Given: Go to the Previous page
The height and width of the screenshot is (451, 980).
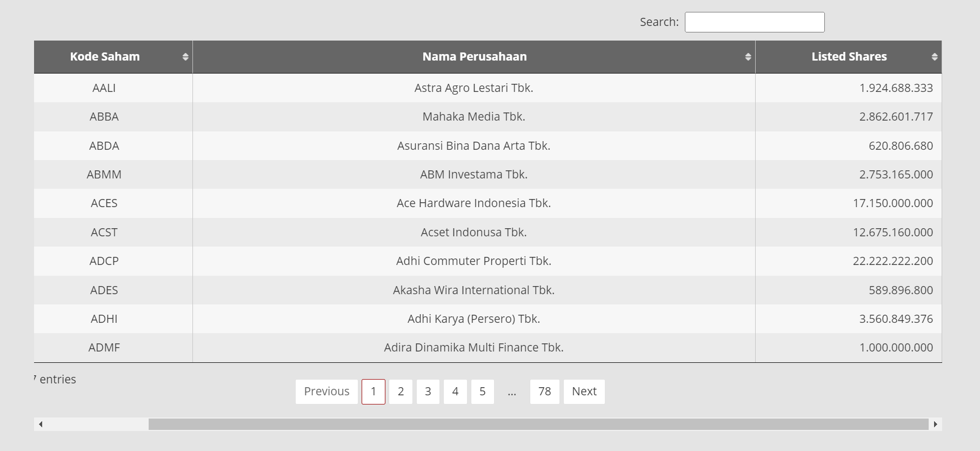Looking at the screenshot, I should [326, 392].
